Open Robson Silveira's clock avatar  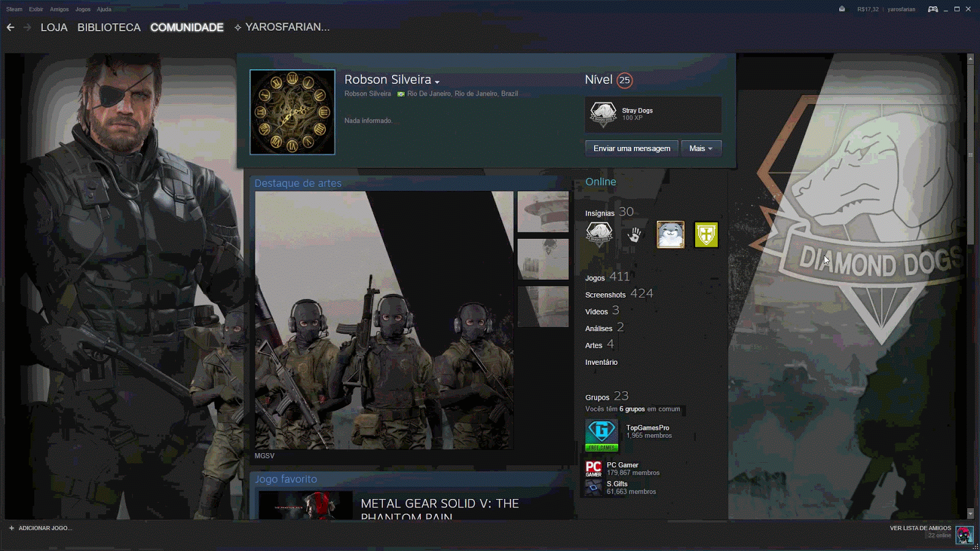click(x=293, y=112)
